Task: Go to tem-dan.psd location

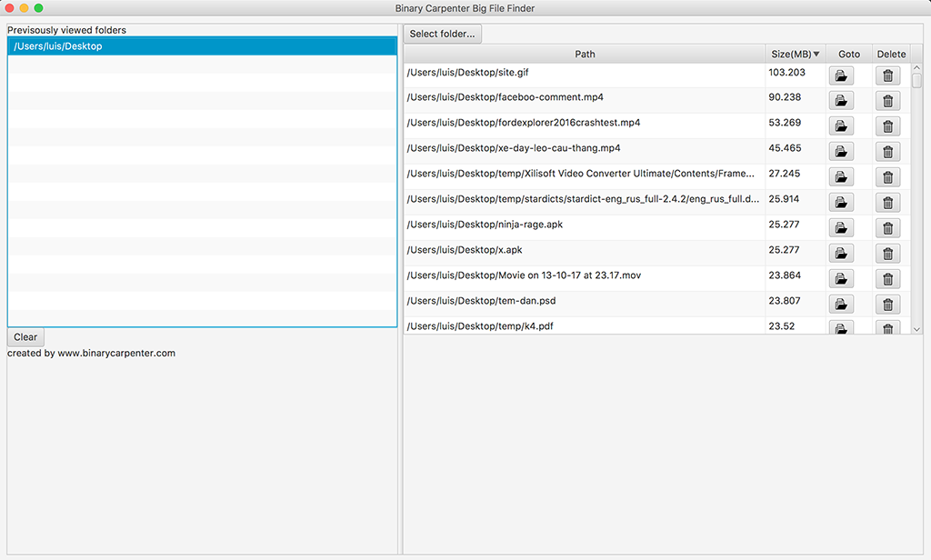Action: click(x=841, y=305)
